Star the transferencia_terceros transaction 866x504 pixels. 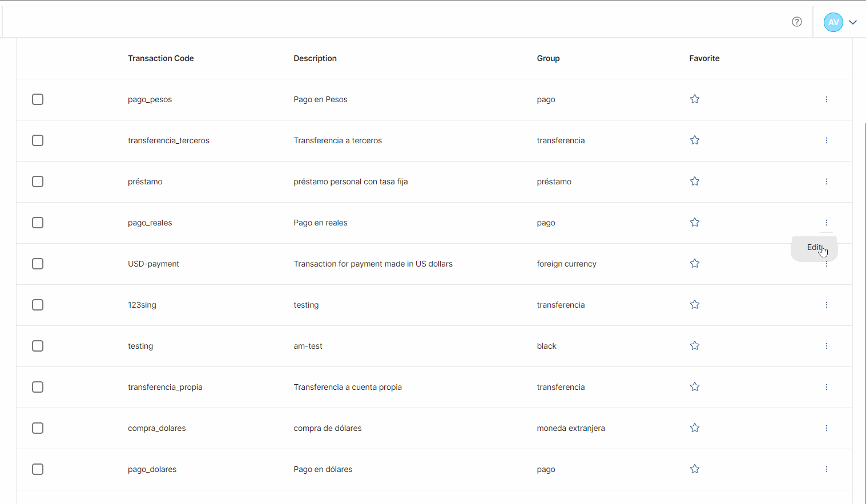[695, 140]
